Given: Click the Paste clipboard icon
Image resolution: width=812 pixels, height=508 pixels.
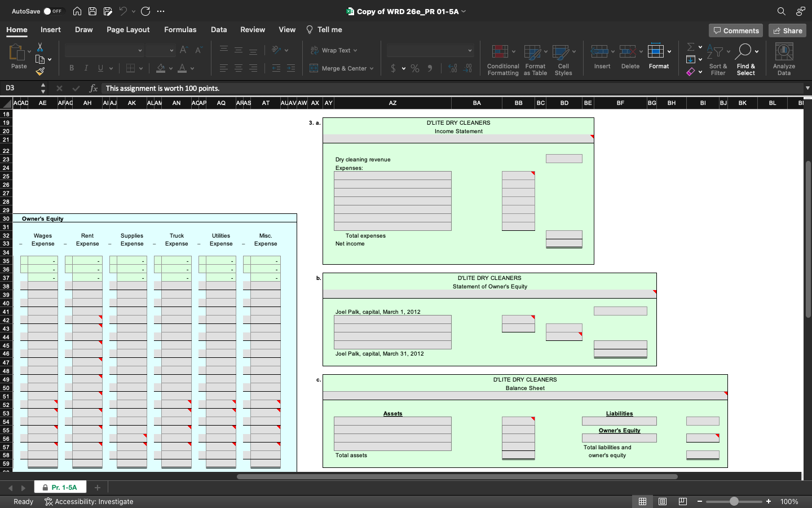Looking at the screenshot, I should 17,52.
